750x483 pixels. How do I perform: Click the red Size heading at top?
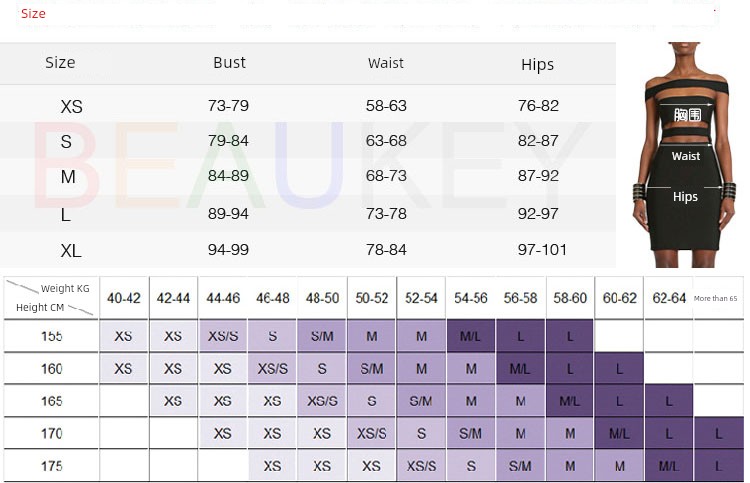click(x=33, y=14)
